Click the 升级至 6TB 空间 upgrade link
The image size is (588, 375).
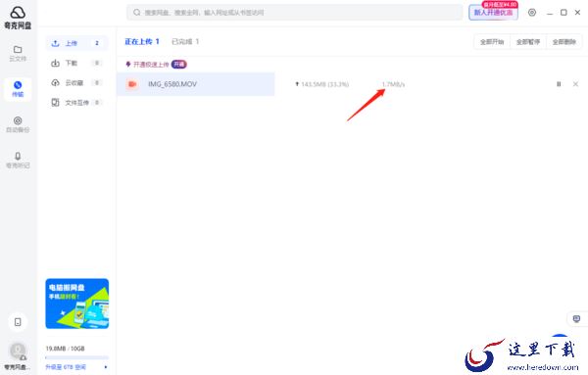click(x=66, y=367)
